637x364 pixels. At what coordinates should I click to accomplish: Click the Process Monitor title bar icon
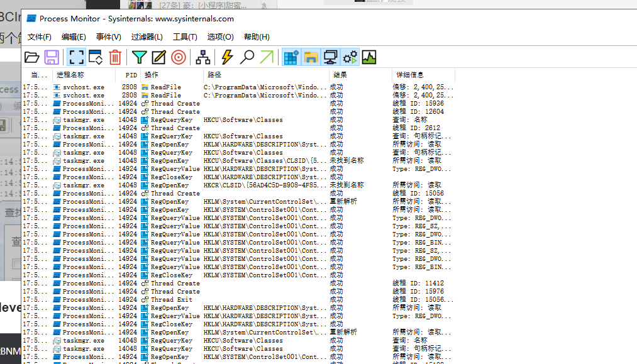pyautogui.click(x=31, y=19)
